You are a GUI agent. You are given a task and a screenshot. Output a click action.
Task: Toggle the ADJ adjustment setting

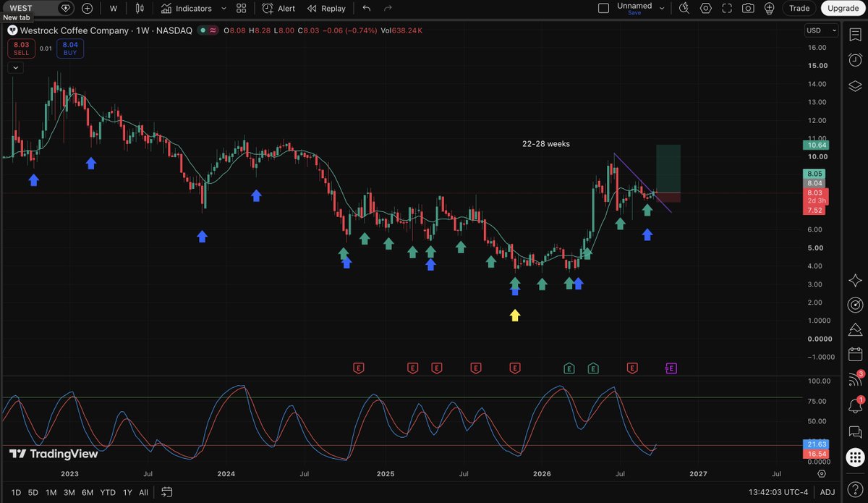[827, 492]
